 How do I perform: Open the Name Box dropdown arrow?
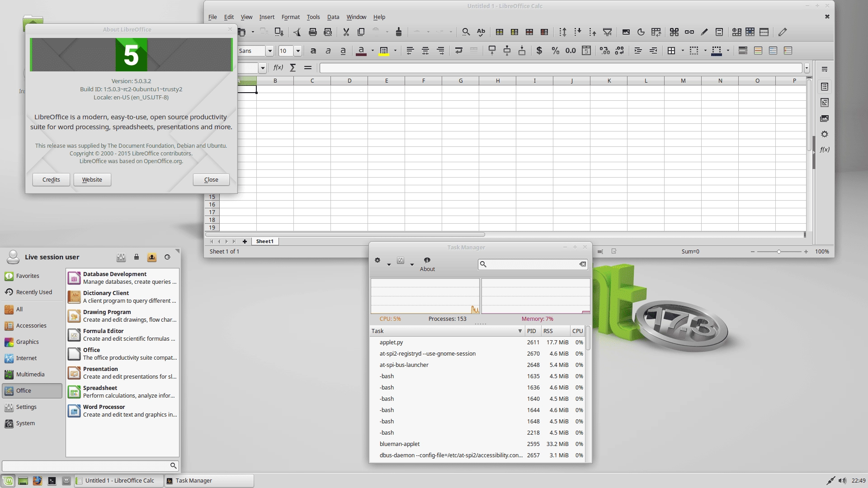262,68
